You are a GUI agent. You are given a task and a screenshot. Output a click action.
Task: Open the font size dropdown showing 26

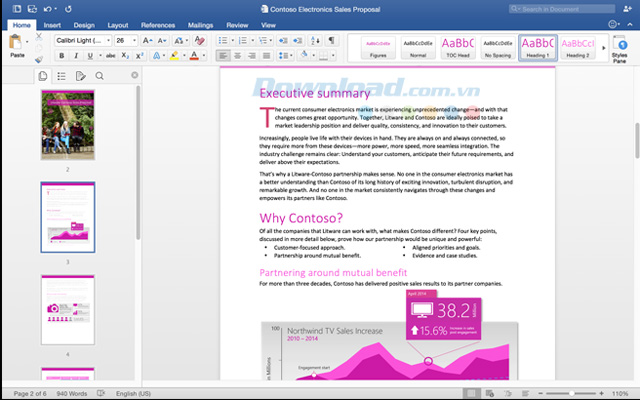point(126,40)
